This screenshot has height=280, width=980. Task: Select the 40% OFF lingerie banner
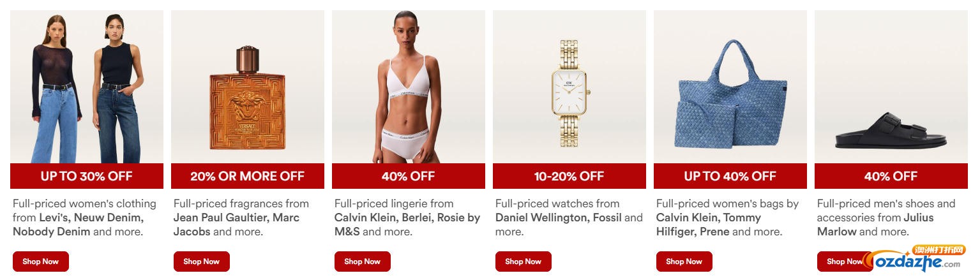point(409,176)
